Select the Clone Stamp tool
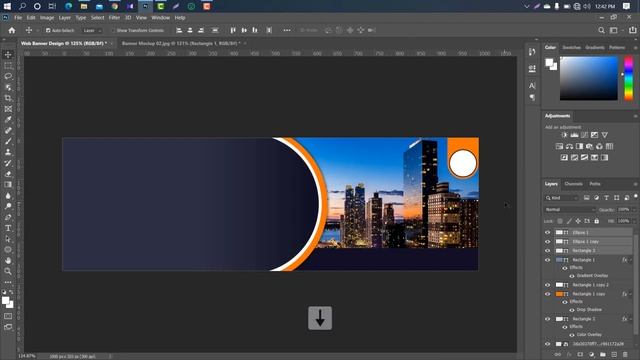Image resolution: width=640 pixels, height=360 pixels. click(x=8, y=152)
